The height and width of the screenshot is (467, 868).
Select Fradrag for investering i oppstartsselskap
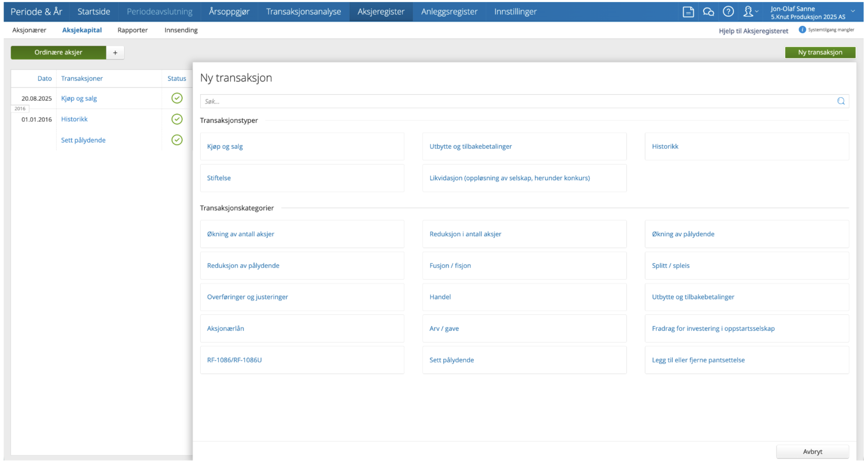[747, 329]
